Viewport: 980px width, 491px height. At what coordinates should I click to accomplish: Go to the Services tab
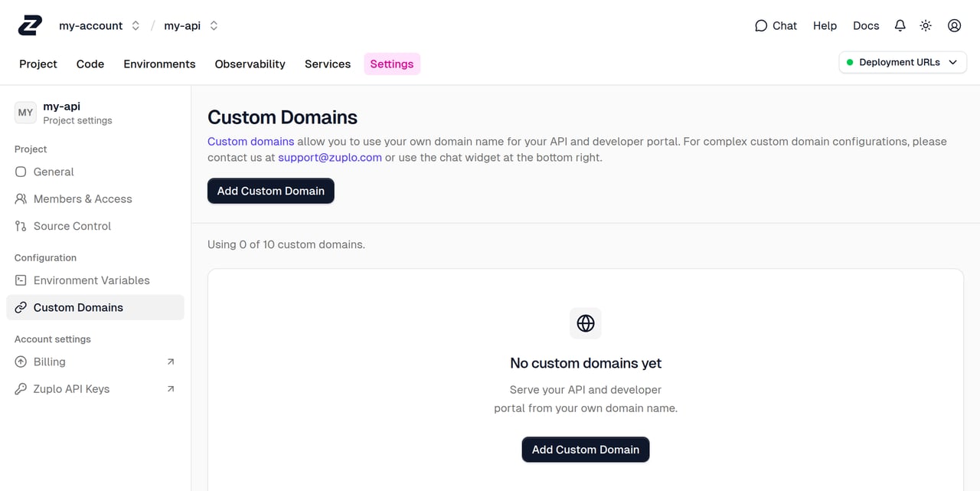pyautogui.click(x=328, y=64)
